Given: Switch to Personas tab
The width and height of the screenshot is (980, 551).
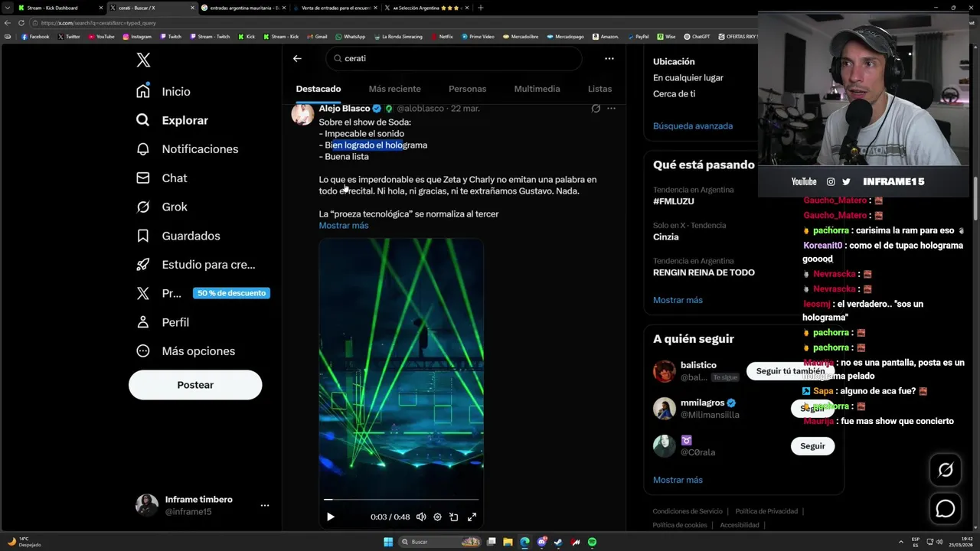Looking at the screenshot, I should click(x=467, y=89).
